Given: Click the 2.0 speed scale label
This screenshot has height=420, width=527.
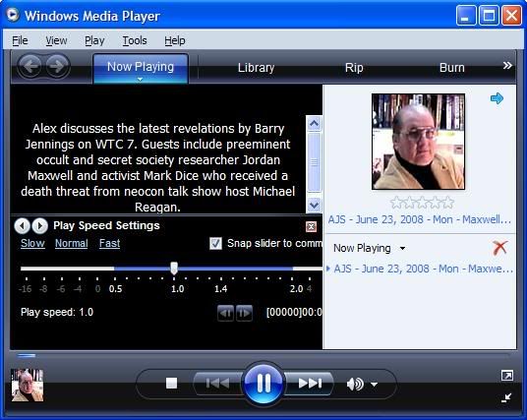Looking at the screenshot, I should coord(297,289).
